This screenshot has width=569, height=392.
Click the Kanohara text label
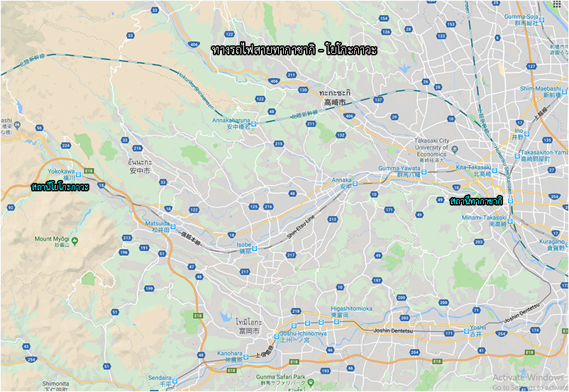click(x=230, y=353)
